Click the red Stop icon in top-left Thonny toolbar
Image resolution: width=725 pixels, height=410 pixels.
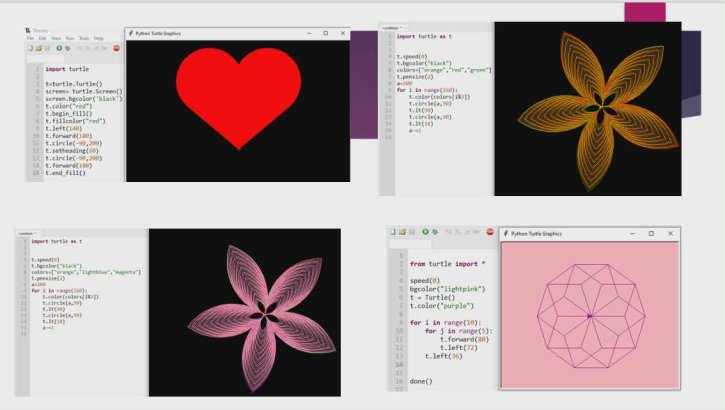pyautogui.click(x=116, y=48)
